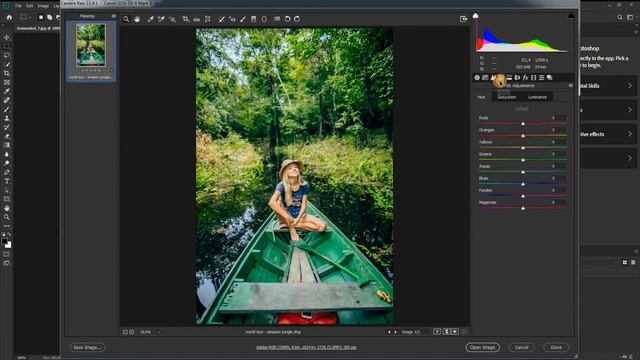Open the Lens Corrections panel icon
This screenshot has width=640, height=360.
[x=517, y=78]
